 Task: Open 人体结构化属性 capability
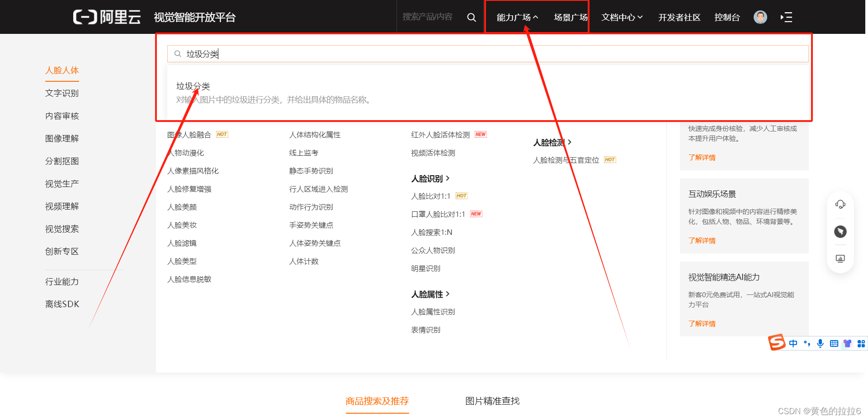pyautogui.click(x=315, y=135)
